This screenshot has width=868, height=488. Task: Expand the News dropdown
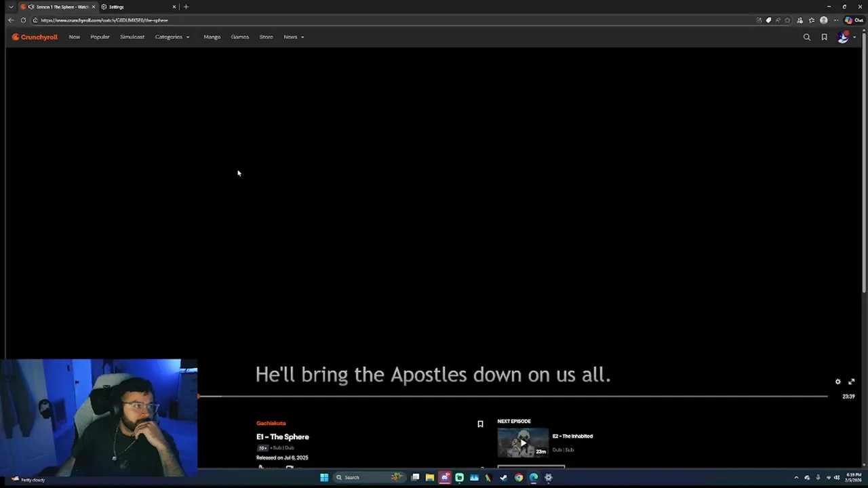tap(294, 37)
